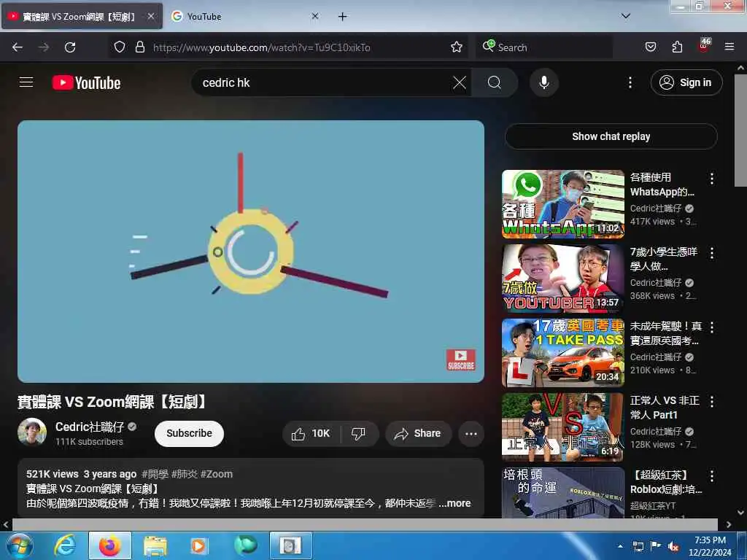Open the 正常人 VS 非正常人 thumbnail
The height and width of the screenshot is (560, 747).
tap(562, 427)
